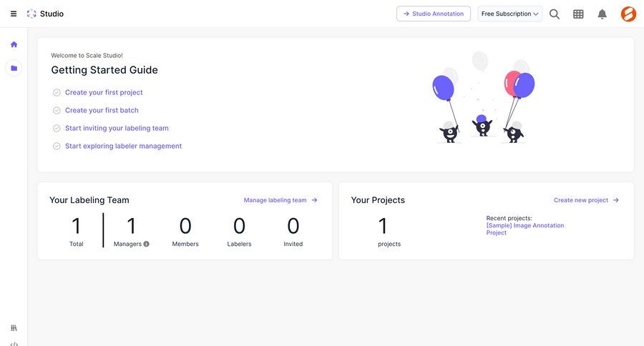The image size is (644, 346).
Task: Click the Labelers count
Action: [x=239, y=226]
